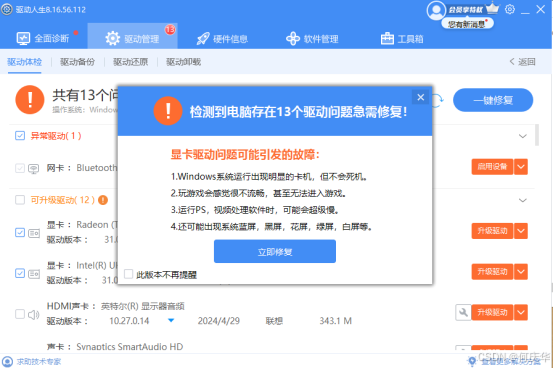Click the refresh rescan icon beside 一键修复

[438, 101]
